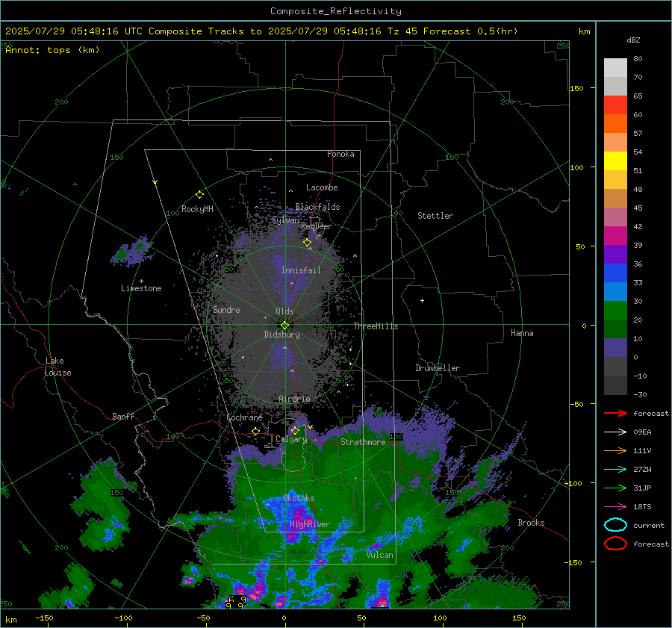The width and height of the screenshot is (672, 628).
Task: Click the Didsbury label on map
Action: (x=281, y=335)
